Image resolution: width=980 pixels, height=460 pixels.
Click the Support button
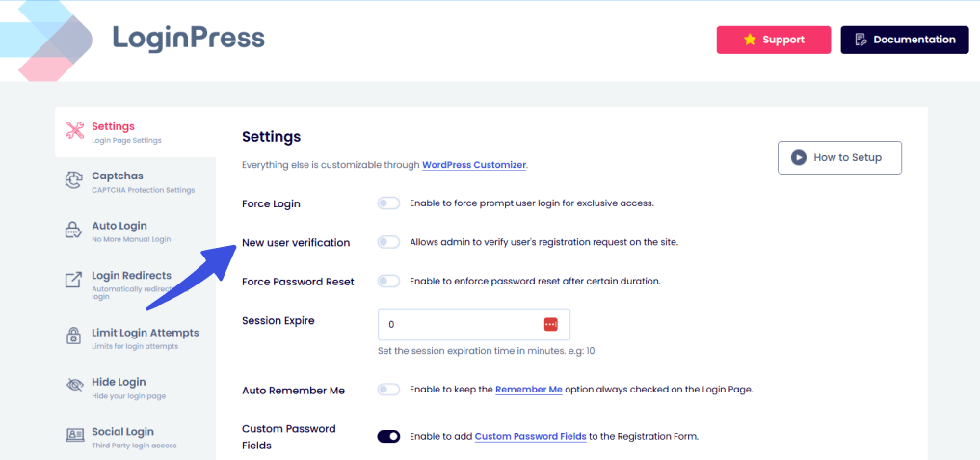coord(774,40)
